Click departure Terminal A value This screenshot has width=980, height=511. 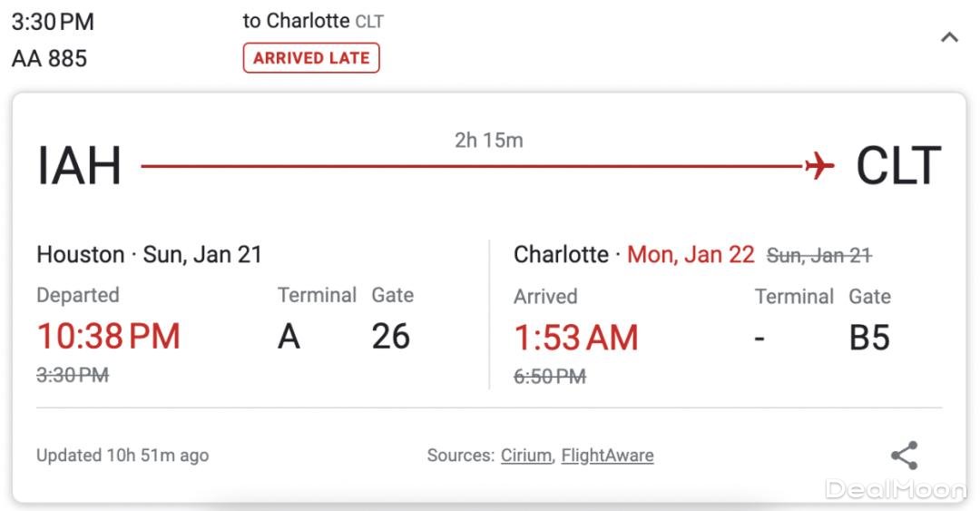pyautogui.click(x=289, y=337)
